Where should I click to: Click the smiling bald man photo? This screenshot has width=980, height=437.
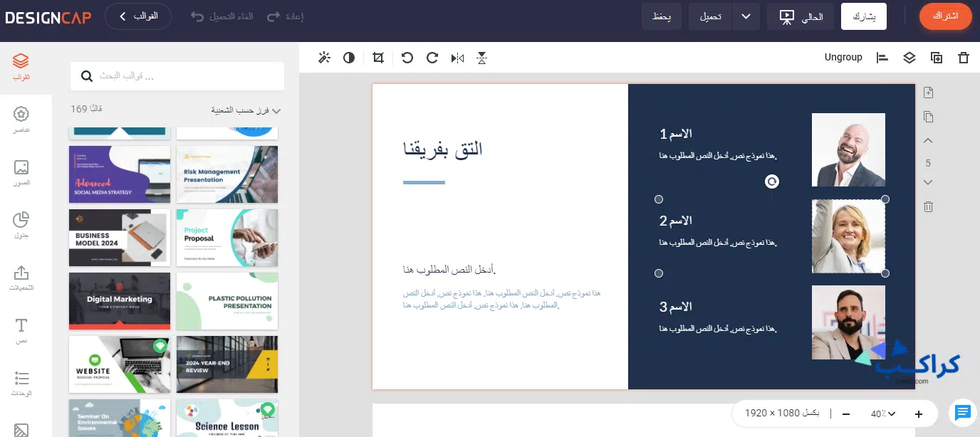click(x=848, y=149)
